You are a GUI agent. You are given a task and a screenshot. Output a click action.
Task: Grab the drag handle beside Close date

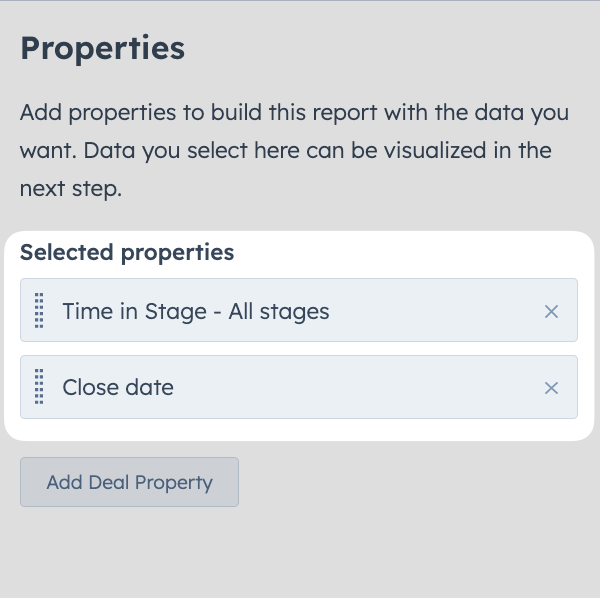pyautogui.click(x=39, y=386)
